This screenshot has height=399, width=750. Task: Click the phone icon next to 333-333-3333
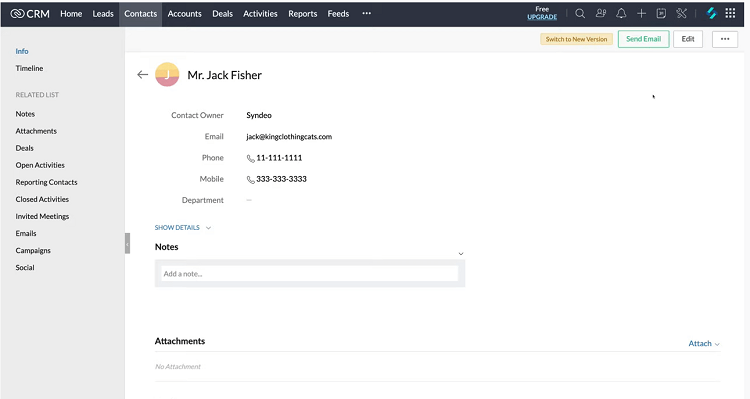250,179
